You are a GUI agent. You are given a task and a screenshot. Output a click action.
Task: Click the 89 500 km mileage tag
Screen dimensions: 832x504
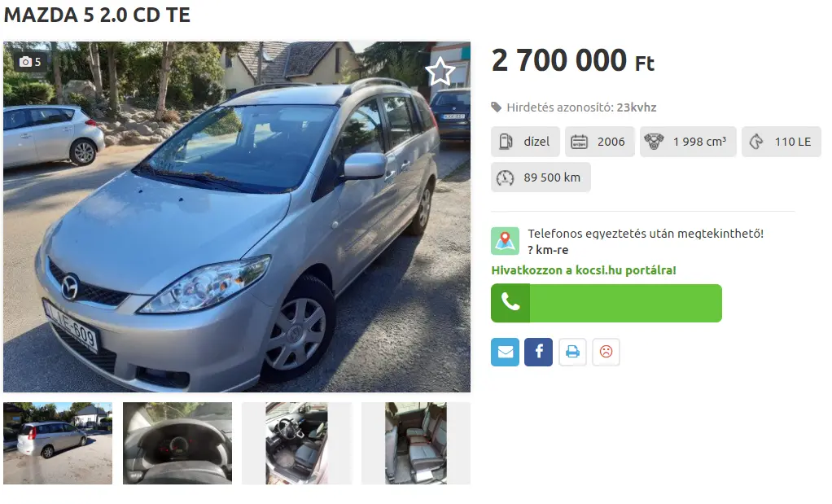click(x=541, y=177)
